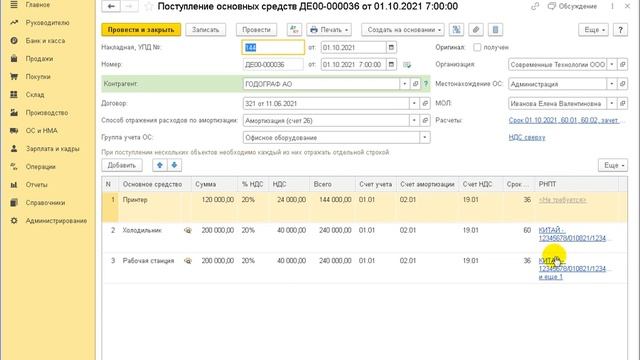The height and width of the screenshot is (360, 640).
Task: Click the icon beside Холодильник in row 2
Action: point(187,230)
